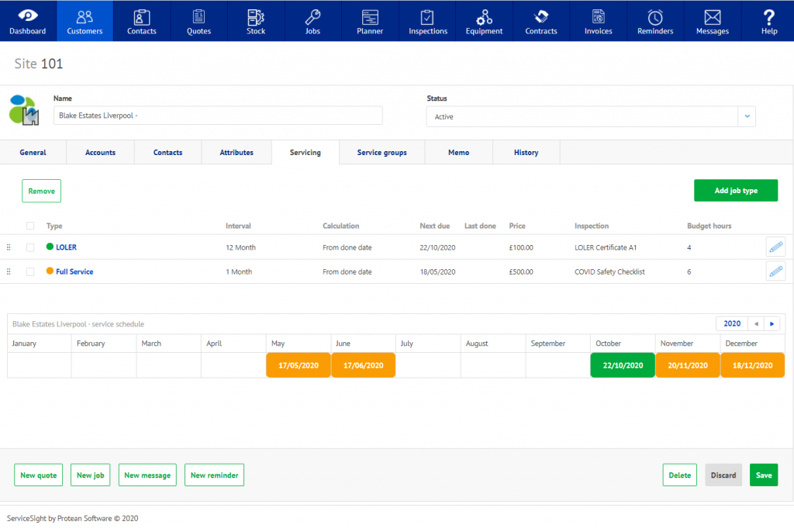This screenshot has width=794, height=532.
Task: Switch to the Service groups tab
Action: tap(381, 152)
